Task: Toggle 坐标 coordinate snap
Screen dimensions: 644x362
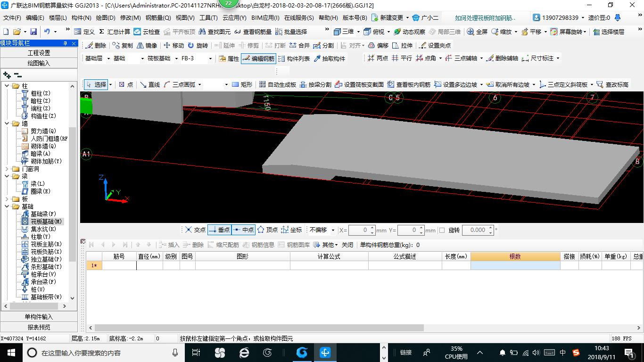Action: pos(291,230)
